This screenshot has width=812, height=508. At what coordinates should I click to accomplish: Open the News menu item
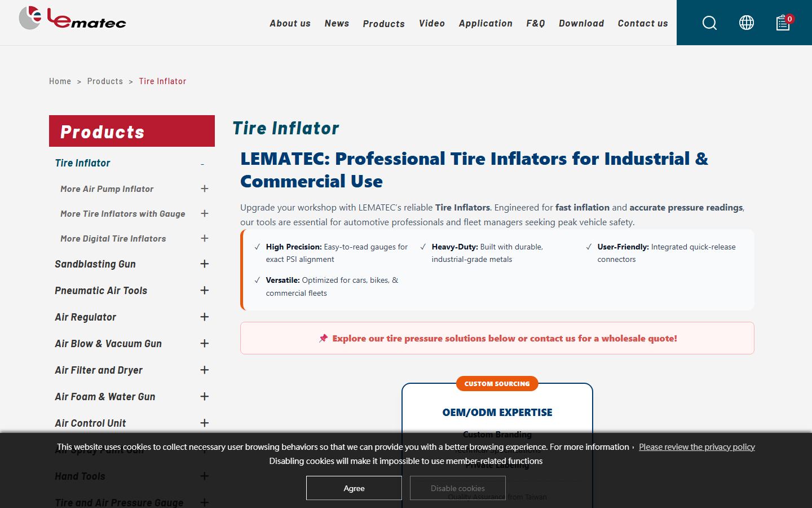337,23
